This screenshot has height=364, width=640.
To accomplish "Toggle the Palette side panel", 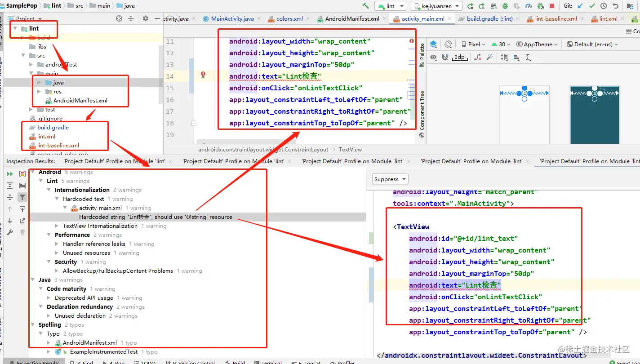I will (422, 55).
